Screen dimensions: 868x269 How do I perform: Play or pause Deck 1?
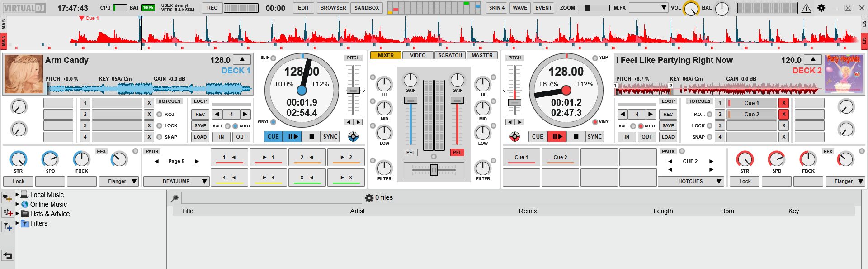(292, 136)
